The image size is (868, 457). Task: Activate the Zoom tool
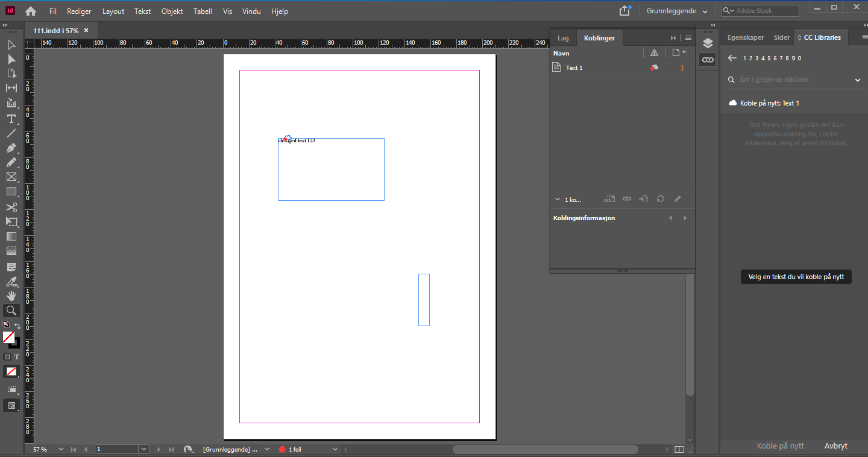click(11, 310)
